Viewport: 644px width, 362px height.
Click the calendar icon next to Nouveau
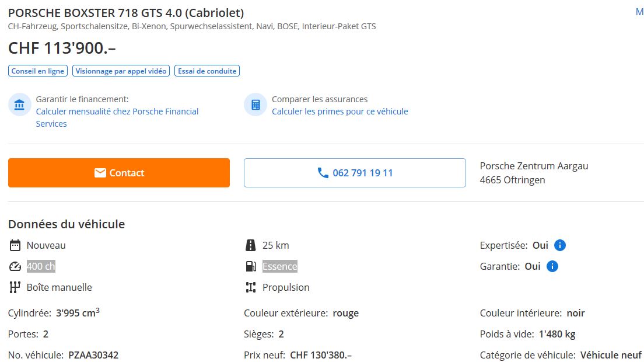[x=15, y=245]
